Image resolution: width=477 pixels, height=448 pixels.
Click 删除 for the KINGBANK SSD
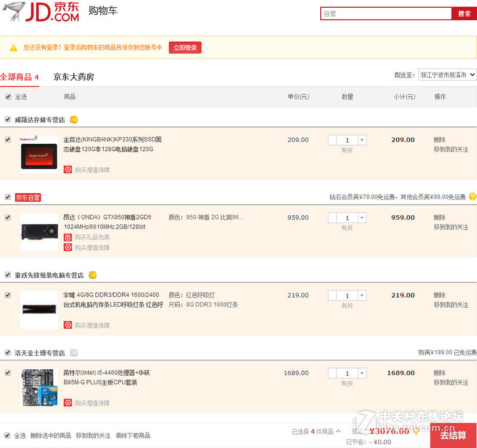pos(439,140)
